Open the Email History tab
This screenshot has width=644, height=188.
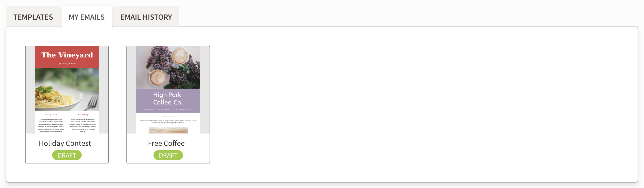tap(146, 17)
